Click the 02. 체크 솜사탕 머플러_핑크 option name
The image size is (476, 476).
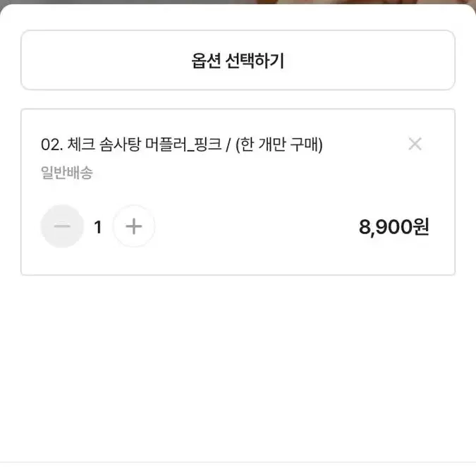(x=131, y=144)
